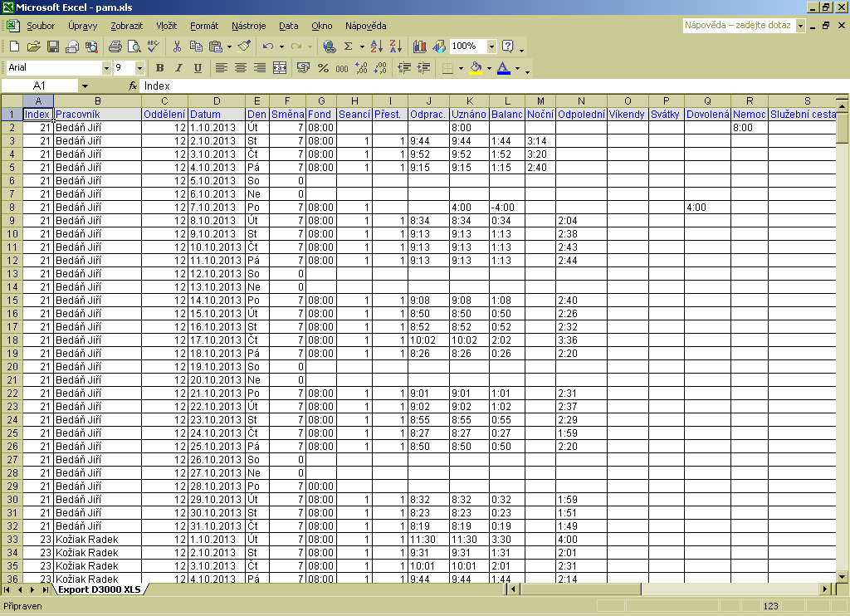Apply currency style formatting
The image size is (850, 616).
pyautogui.click(x=304, y=68)
